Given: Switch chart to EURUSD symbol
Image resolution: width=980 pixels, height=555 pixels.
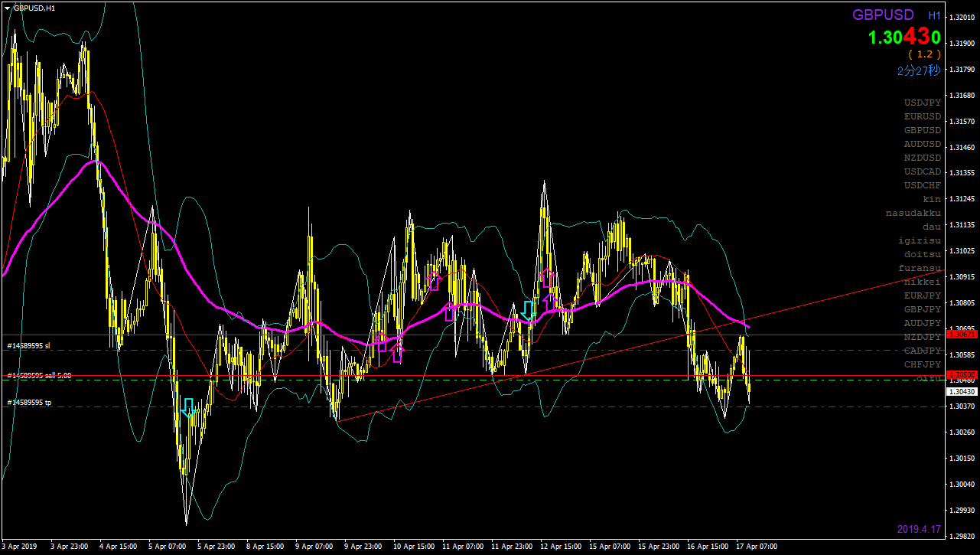Looking at the screenshot, I should tap(922, 116).
